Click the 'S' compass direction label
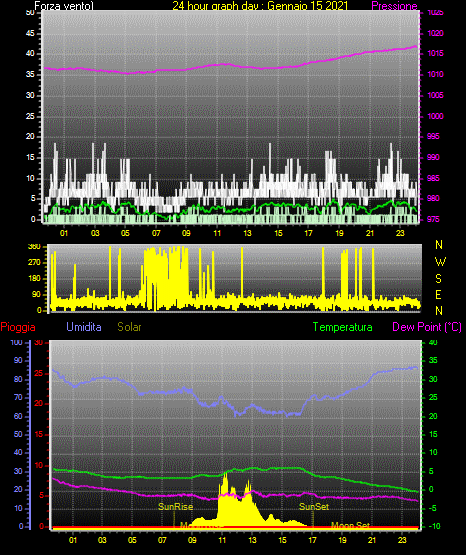The image size is (466, 555). click(438, 279)
